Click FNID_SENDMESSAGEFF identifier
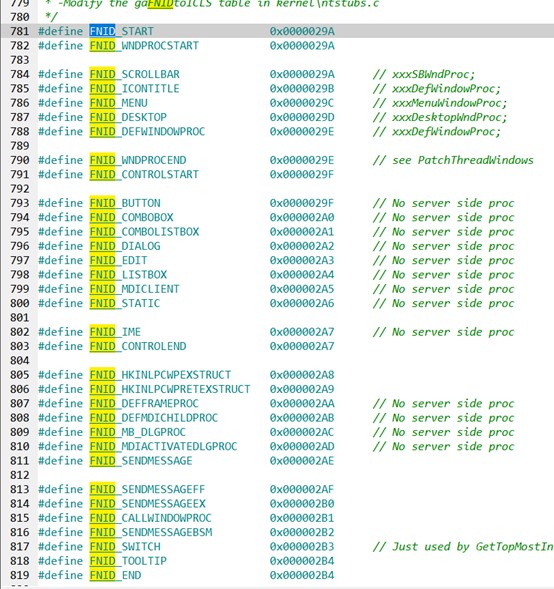Image resolution: width=554 pixels, height=589 pixels. pyautogui.click(x=147, y=489)
